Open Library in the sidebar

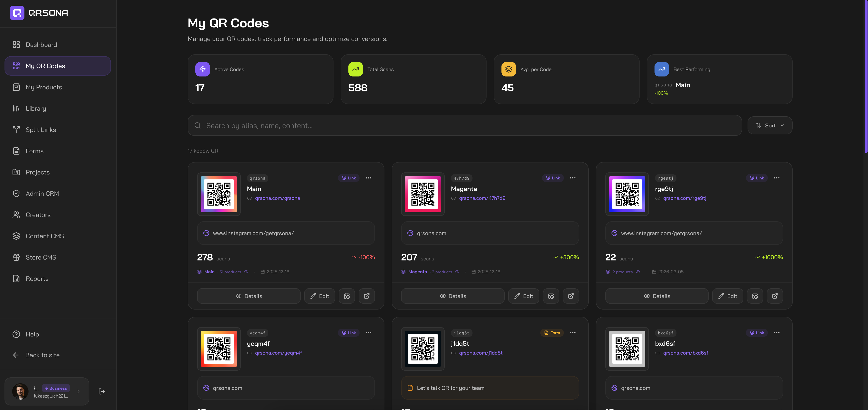(x=58, y=108)
